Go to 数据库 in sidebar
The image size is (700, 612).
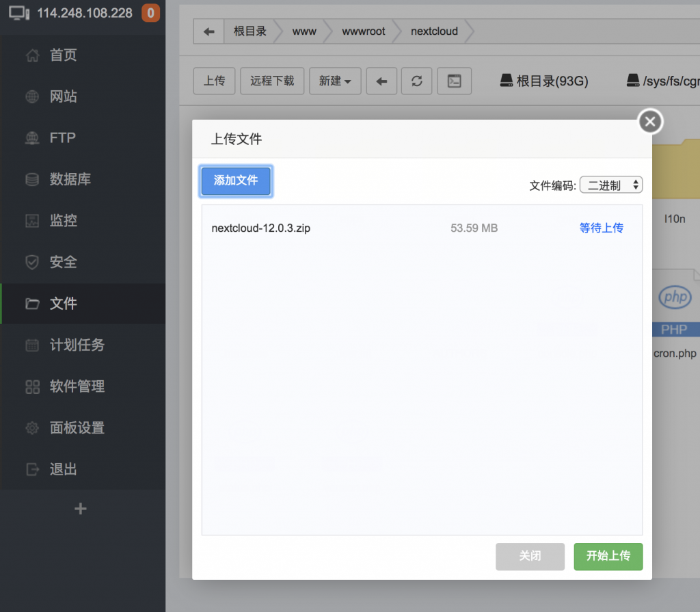(x=70, y=179)
